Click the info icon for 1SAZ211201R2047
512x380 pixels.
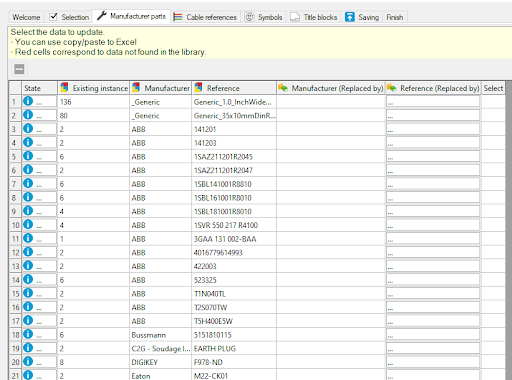click(28, 169)
